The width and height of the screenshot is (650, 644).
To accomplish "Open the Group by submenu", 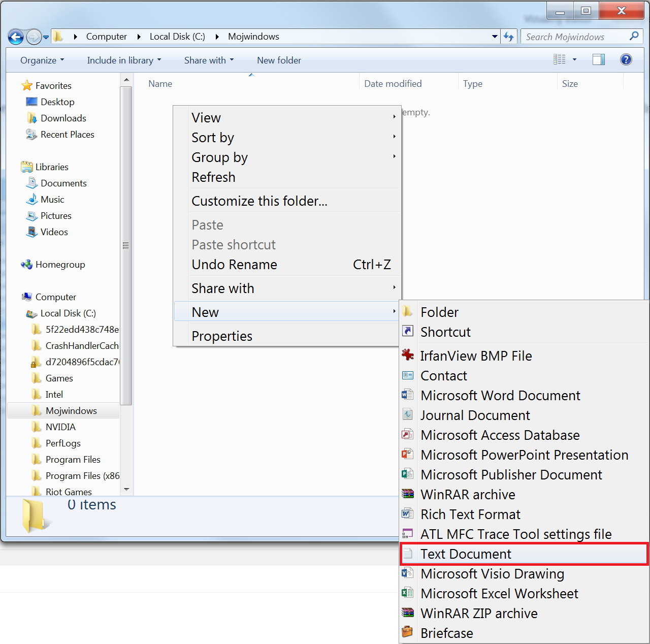I will click(287, 157).
